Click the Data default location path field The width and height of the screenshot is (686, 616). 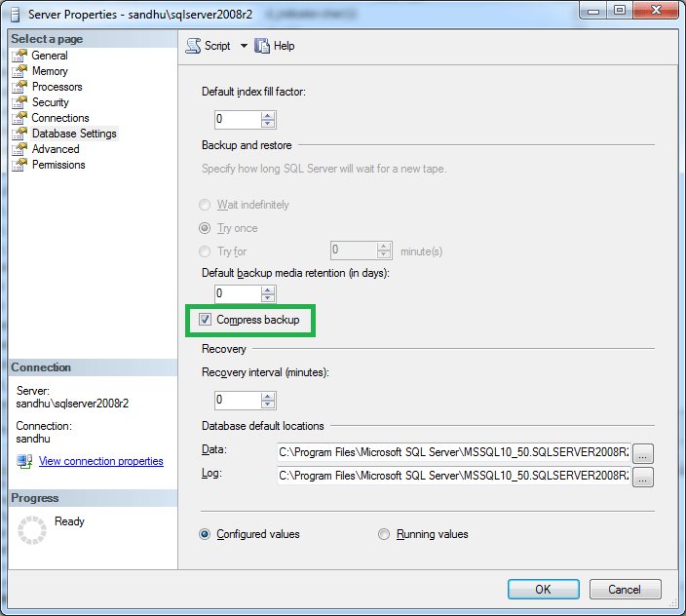(454, 452)
